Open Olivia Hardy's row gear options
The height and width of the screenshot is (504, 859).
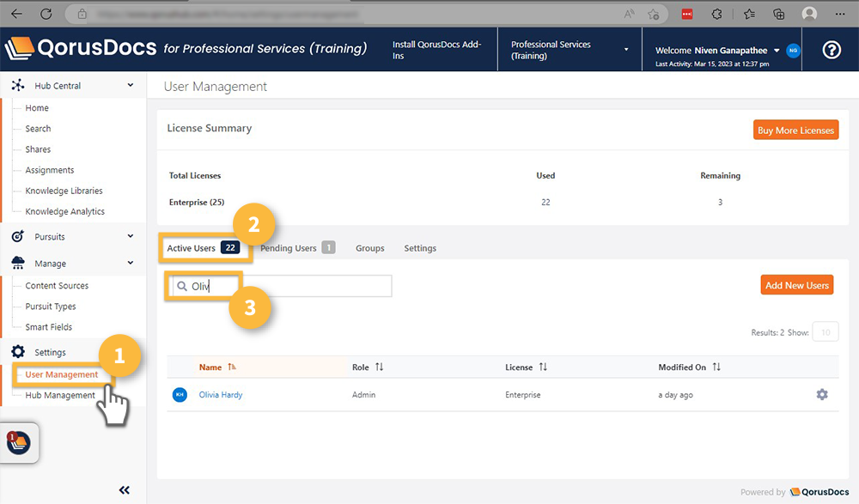[822, 394]
